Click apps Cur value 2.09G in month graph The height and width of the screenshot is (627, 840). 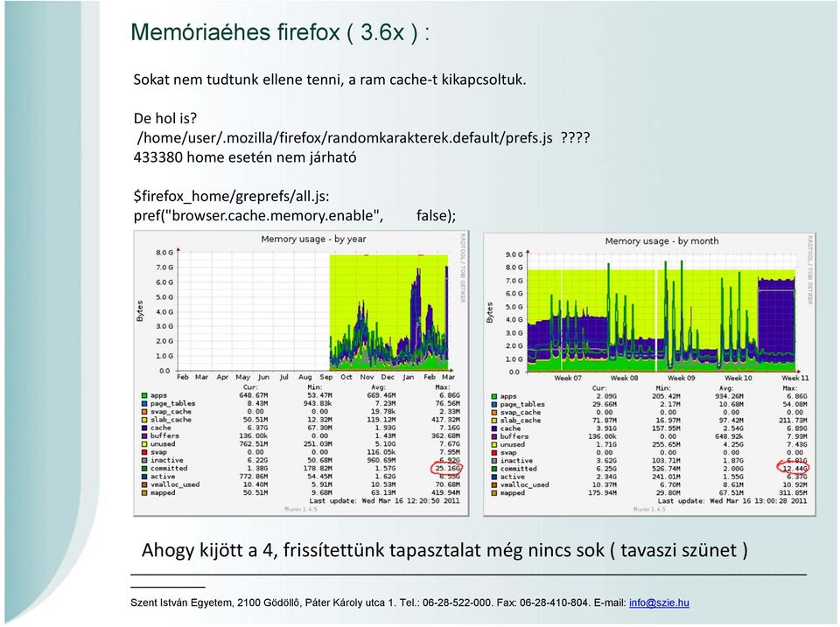[605, 396]
